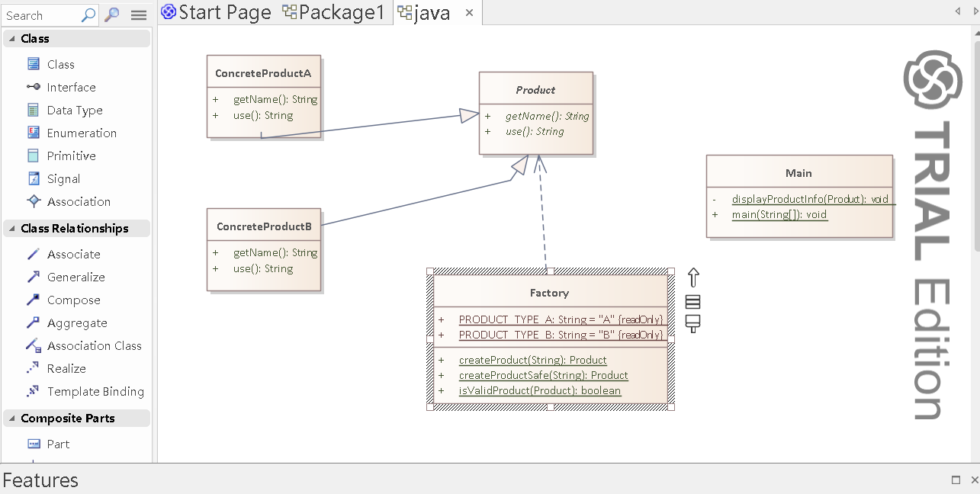
Task: Collapse the Class toolbox section
Action: point(12,39)
